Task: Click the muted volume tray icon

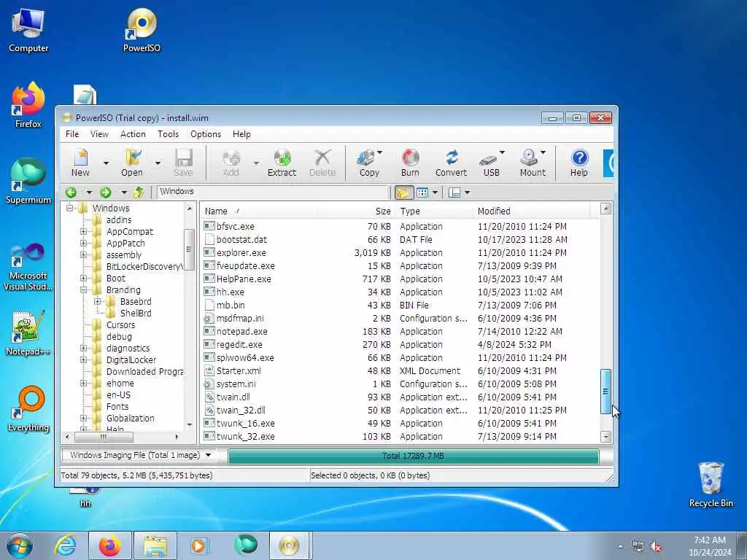Action: [x=657, y=547]
